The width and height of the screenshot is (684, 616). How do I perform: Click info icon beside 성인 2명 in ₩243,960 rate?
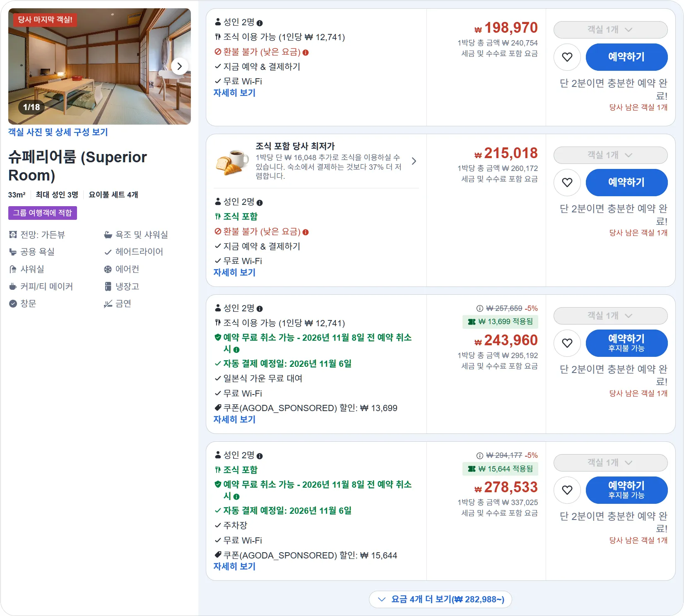click(x=260, y=309)
